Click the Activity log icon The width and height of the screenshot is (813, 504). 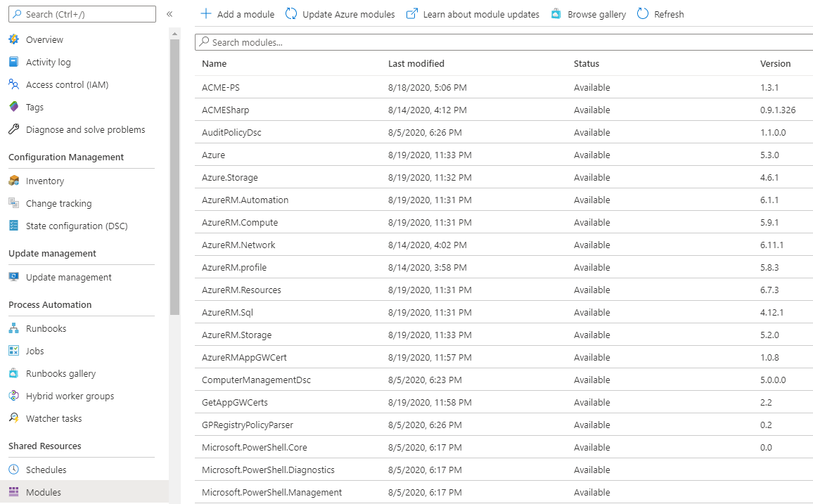[14, 62]
